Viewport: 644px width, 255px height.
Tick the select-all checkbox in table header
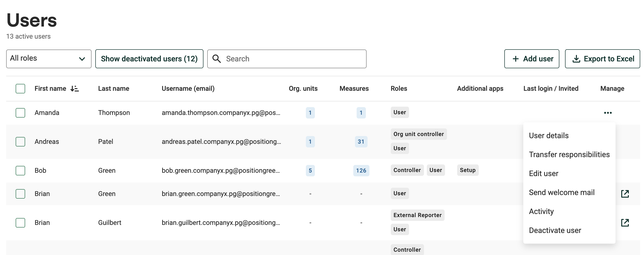pyautogui.click(x=20, y=89)
